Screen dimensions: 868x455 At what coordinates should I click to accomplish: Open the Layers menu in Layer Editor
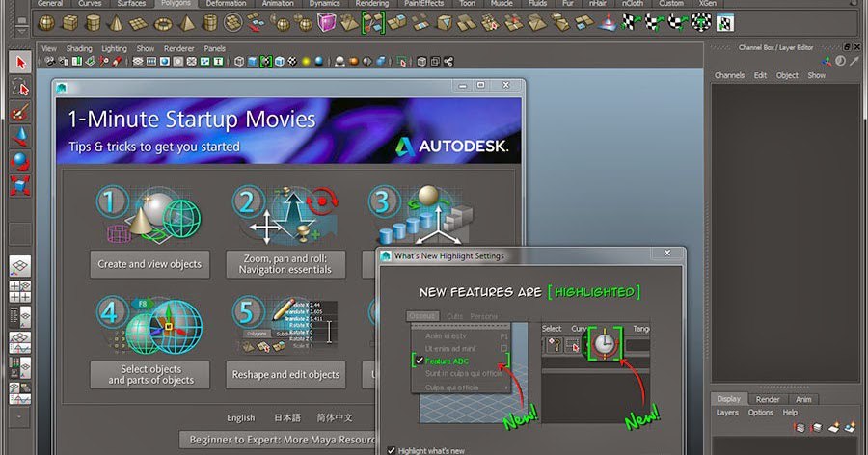(x=727, y=413)
